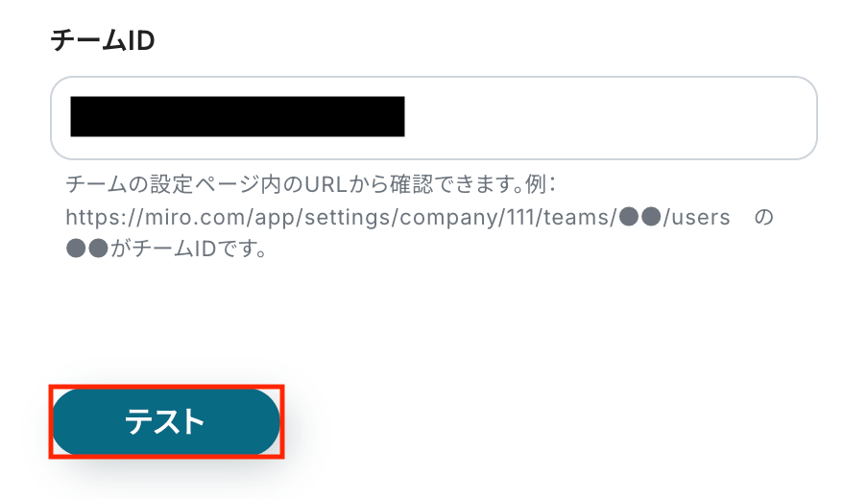Click the 例: text in the helper

point(541,184)
